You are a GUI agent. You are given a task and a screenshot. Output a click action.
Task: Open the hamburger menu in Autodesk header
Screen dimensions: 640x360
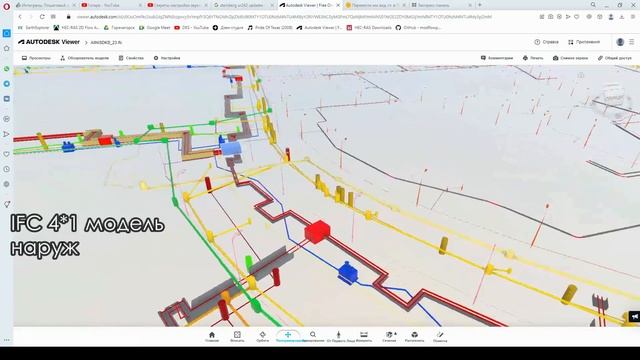(x=631, y=42)
